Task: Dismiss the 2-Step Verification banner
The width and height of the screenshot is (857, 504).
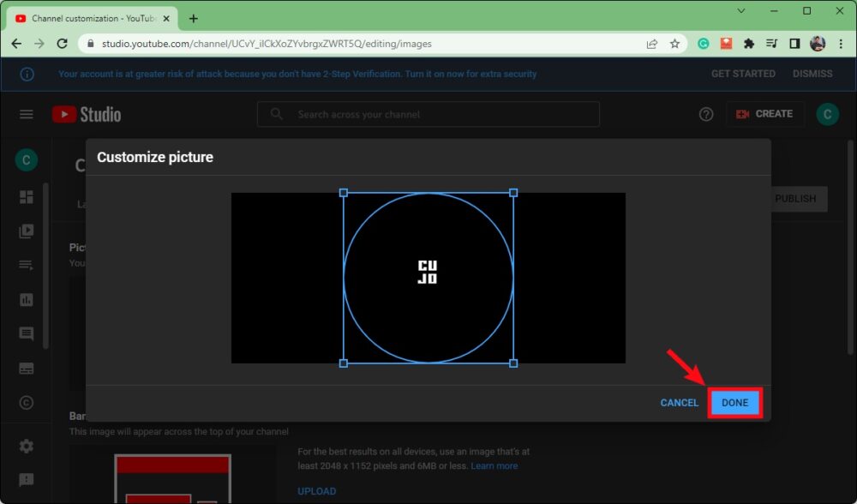Action: (x=812, y=74)
